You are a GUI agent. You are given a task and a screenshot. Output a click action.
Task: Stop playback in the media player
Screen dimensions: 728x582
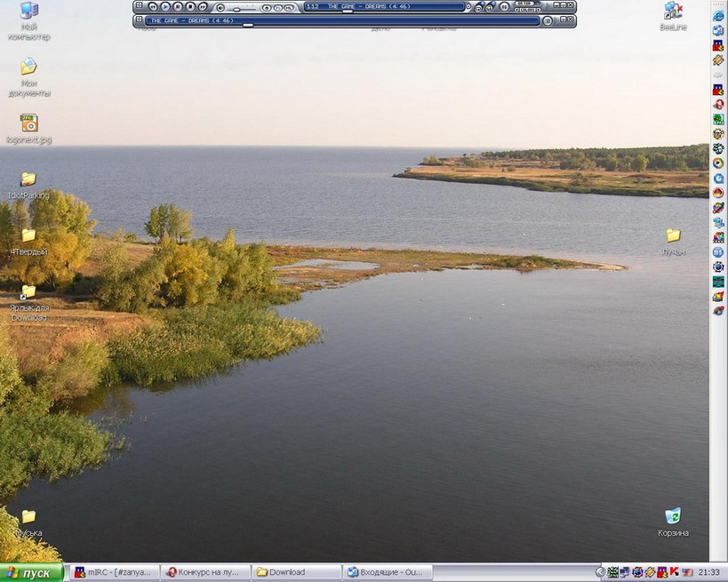point(190,7)
